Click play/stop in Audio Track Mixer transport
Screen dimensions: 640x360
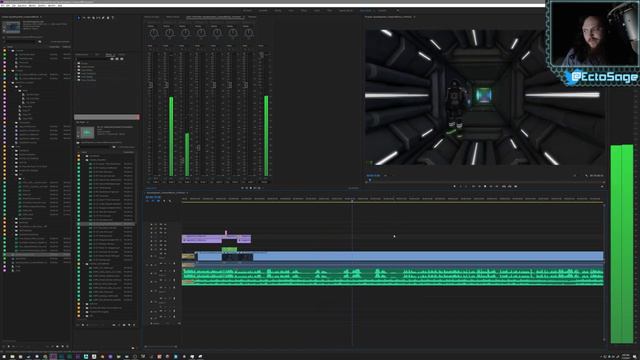click(251, 188)
